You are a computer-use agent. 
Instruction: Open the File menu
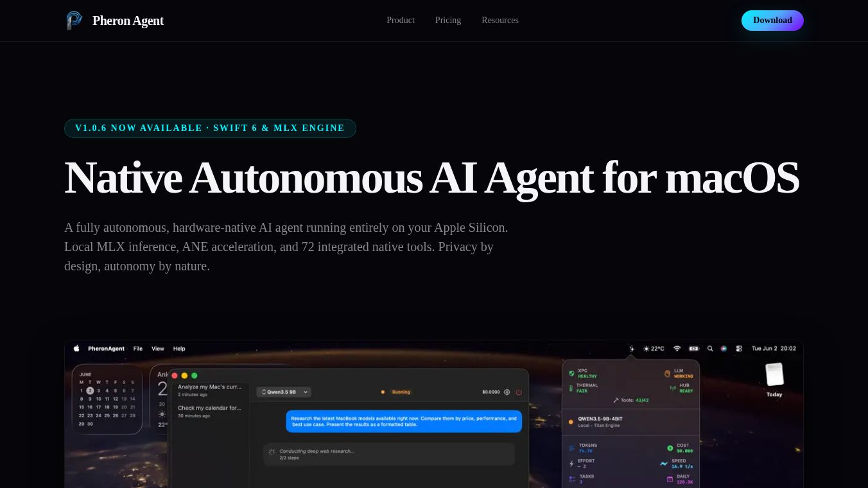click(x=138, y=349)
